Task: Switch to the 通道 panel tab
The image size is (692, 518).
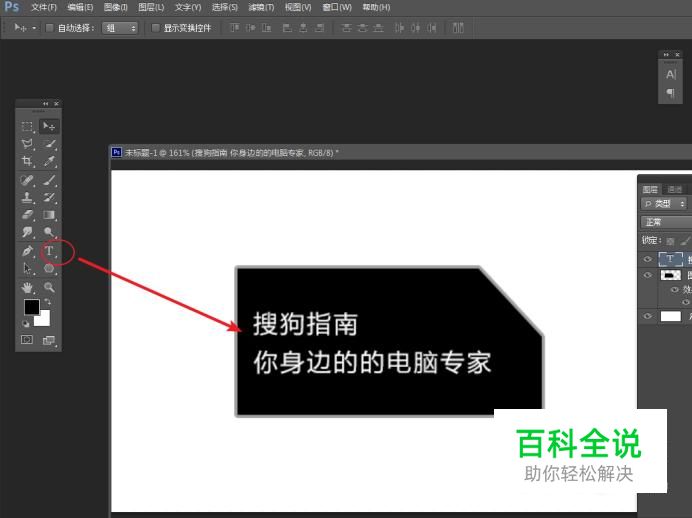Action: [674, 189]
